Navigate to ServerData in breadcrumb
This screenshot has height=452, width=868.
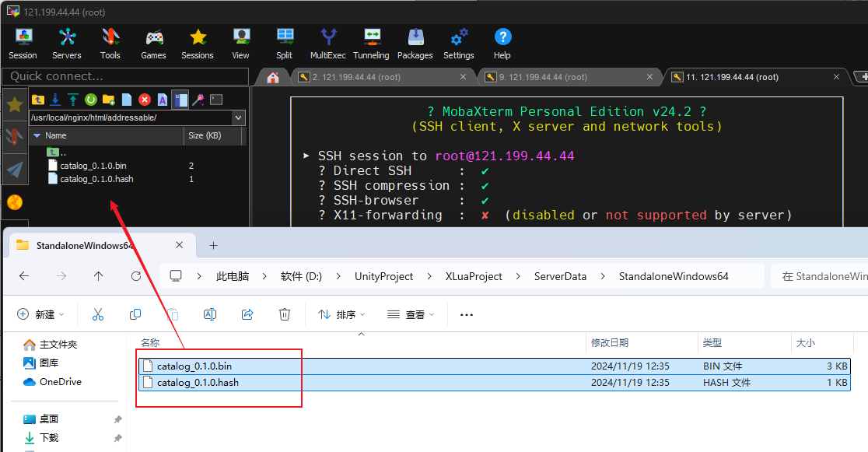(560, 276)
